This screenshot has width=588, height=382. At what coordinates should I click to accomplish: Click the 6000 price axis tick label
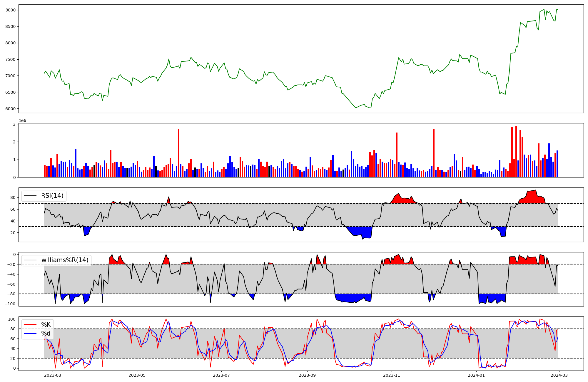pos(11,109)
